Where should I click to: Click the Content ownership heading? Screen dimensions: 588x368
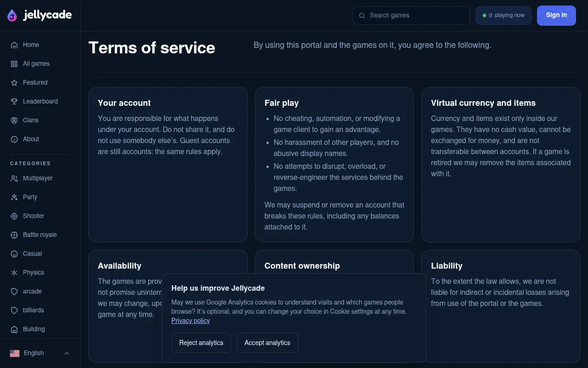(302, 266)
